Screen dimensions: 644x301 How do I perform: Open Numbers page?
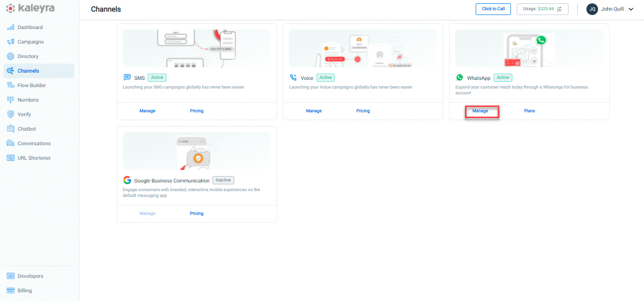[x=28, y=100]
